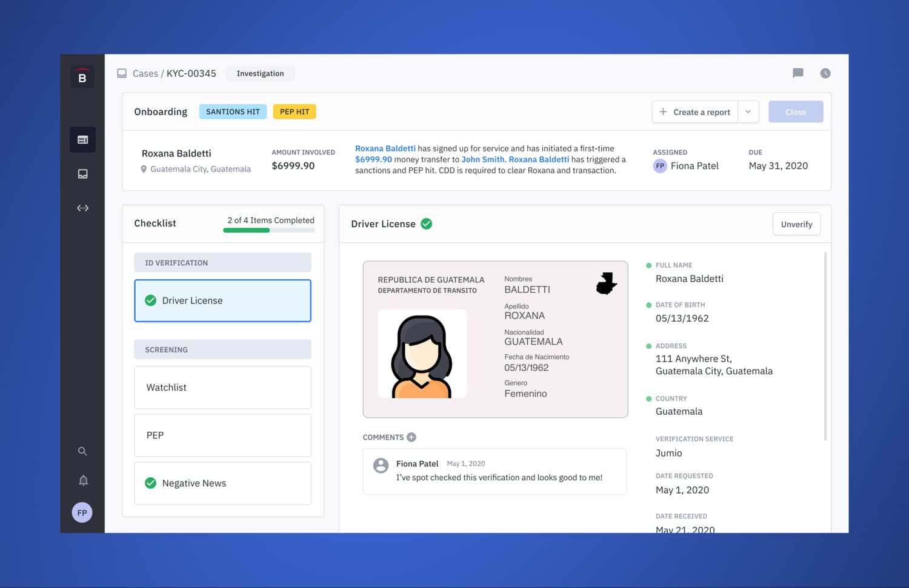Click the due date May 31, 2020

pyautogui.click(x=778, y=166)
